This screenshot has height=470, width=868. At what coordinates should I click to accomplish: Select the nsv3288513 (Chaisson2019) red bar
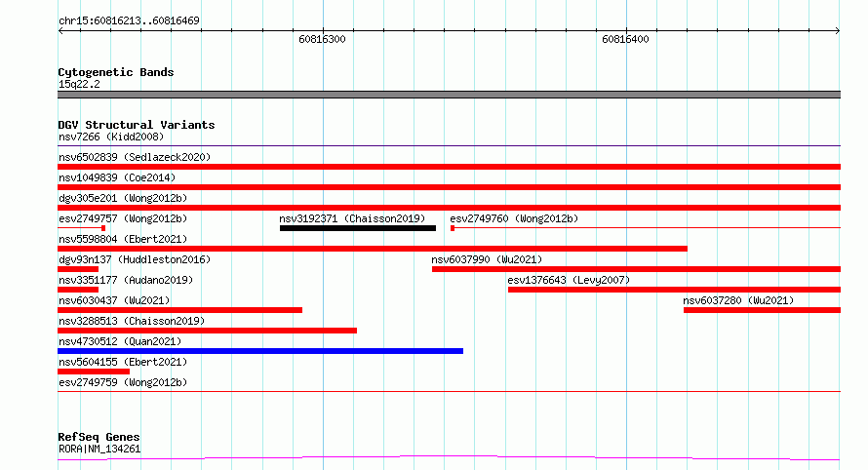click(x=207, y=331)
